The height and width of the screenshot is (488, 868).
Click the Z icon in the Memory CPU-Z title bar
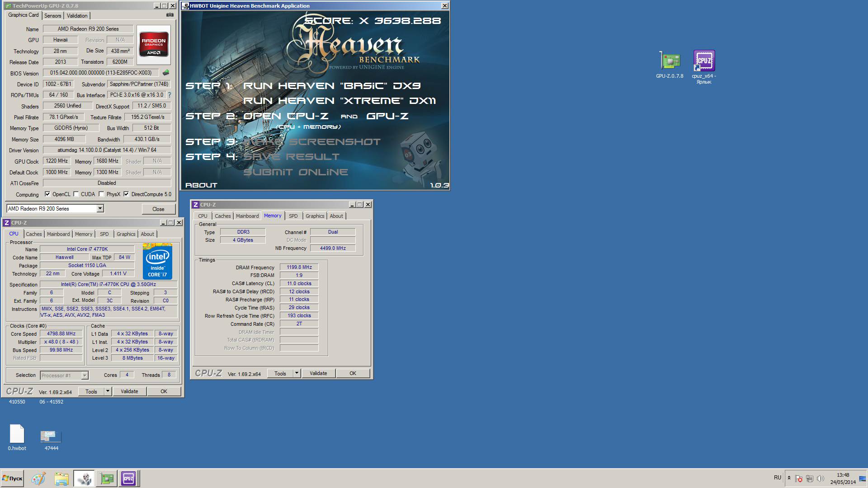tap(196, 205)
